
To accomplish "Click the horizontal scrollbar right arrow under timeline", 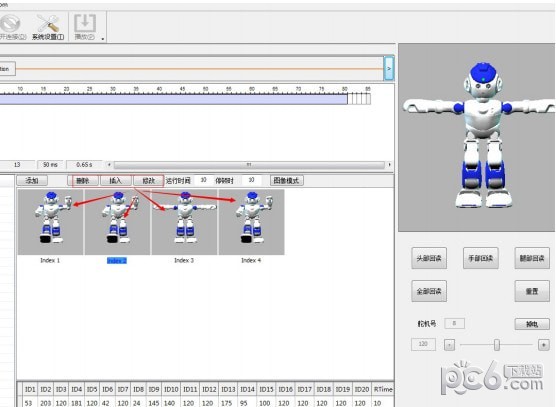I will tap(389, 165).
